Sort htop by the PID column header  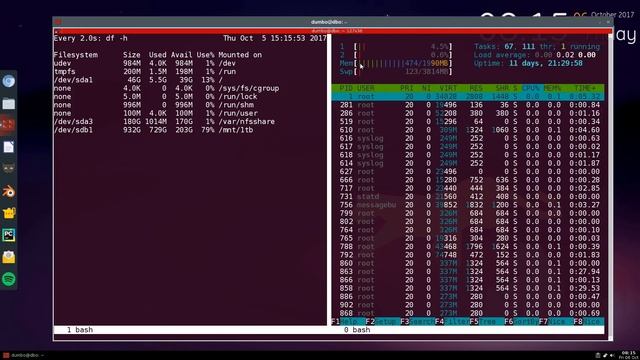[346, 88]
